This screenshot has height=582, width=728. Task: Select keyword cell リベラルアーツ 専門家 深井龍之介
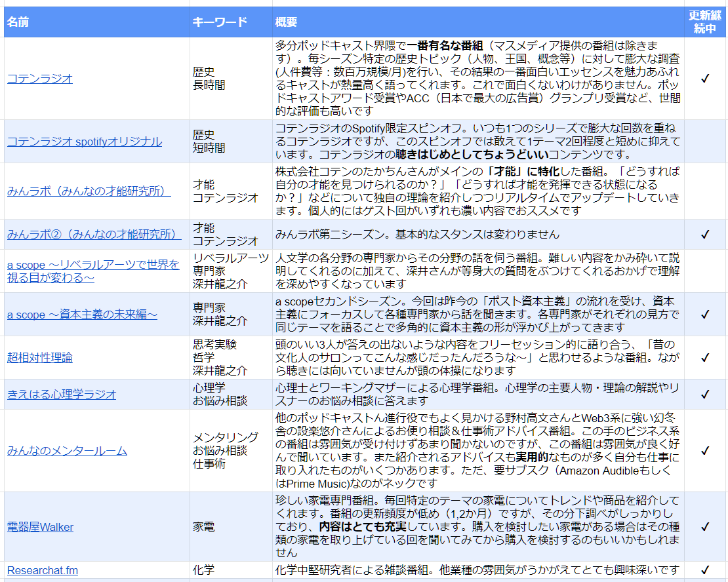point(231,271)
